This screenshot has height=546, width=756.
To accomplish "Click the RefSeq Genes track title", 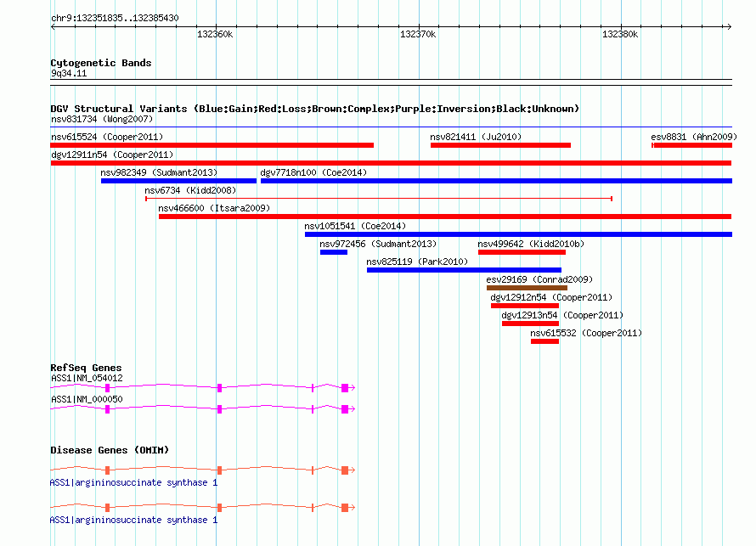I will coord(86,368).
